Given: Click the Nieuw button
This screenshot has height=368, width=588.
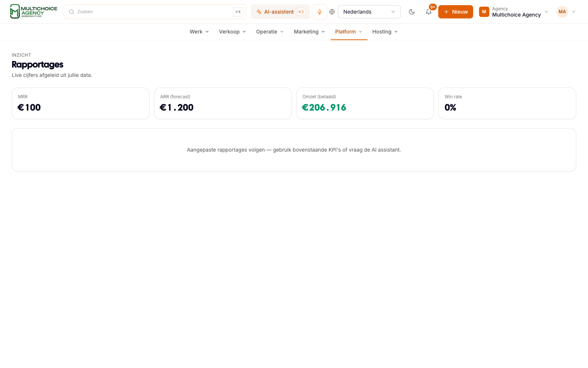Looking at the screenshot, I should tap(456, 12).
